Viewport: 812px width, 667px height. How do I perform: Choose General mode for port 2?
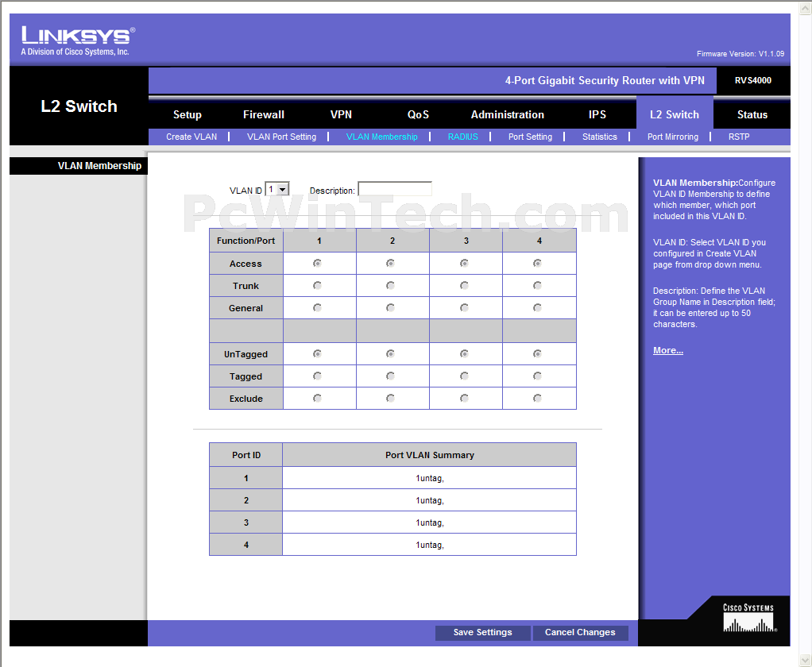[x=390, y=308]
